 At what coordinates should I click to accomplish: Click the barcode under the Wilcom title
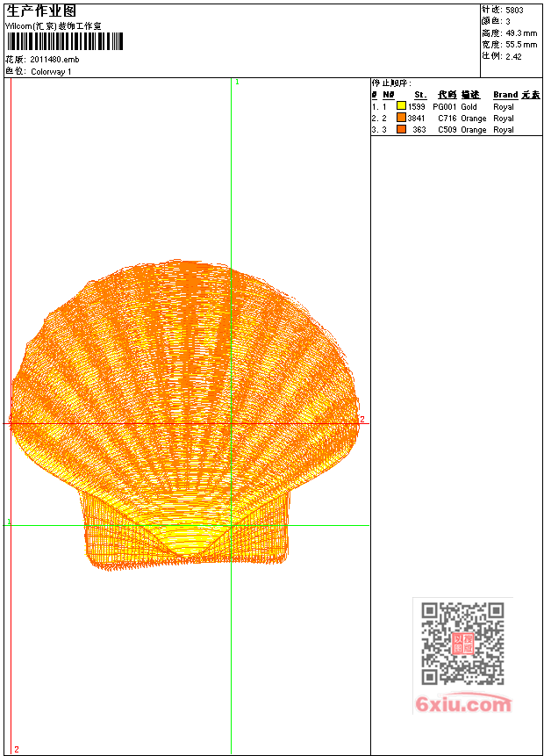[64, 41]
